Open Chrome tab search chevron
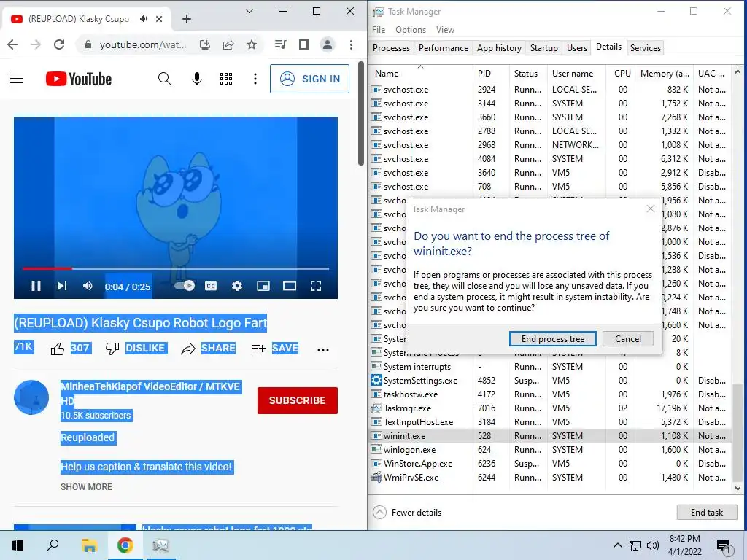 click(249, 11)
